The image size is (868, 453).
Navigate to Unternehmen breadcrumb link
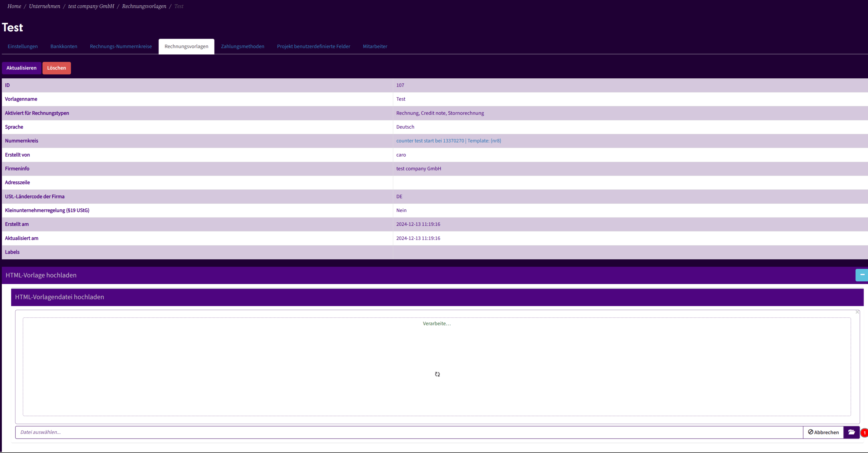(x=44, y=6)
